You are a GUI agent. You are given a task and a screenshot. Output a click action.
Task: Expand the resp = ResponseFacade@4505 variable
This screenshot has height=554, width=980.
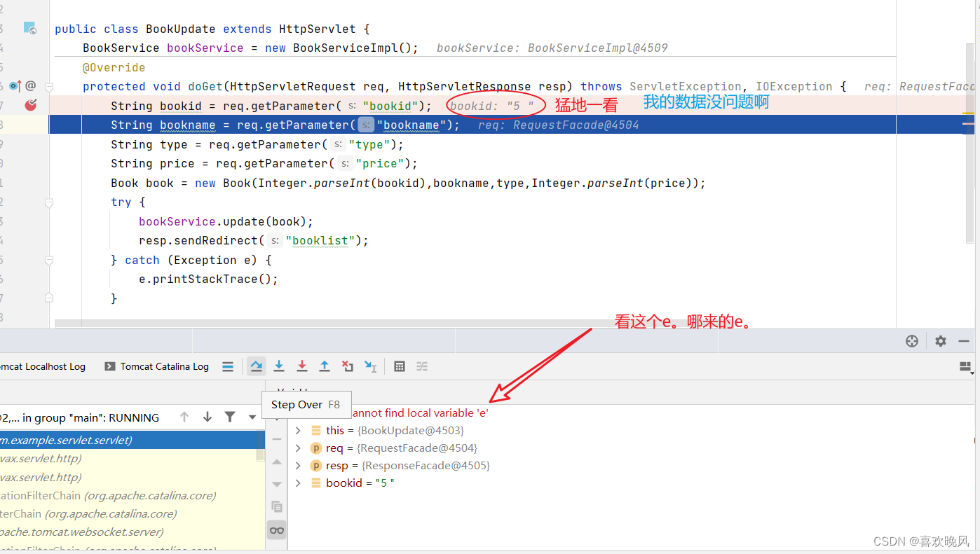point(297,465)
